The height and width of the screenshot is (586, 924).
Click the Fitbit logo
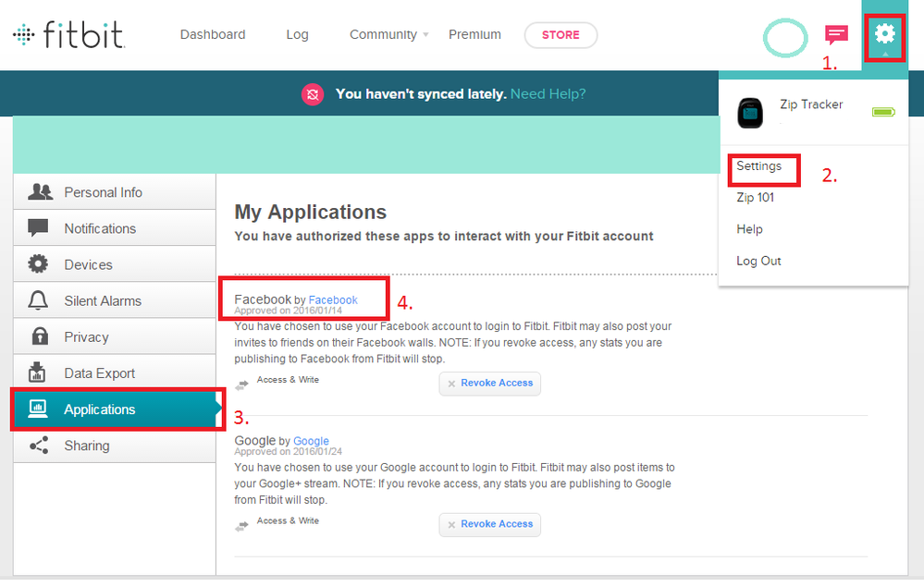point(68,35)
